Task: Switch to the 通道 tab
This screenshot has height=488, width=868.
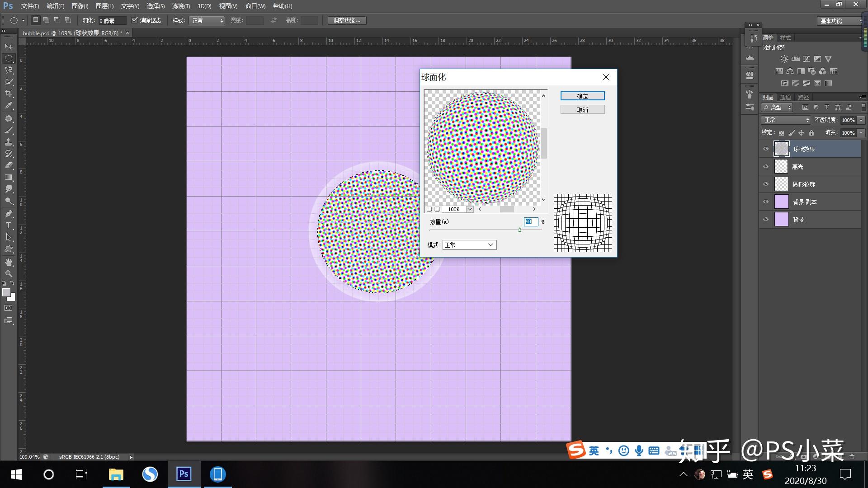Action: tap(785, 97)
